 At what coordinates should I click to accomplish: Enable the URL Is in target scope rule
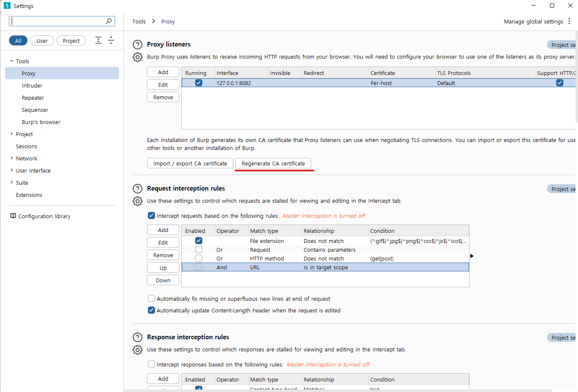pyautogui.click(x=199, y=267)
